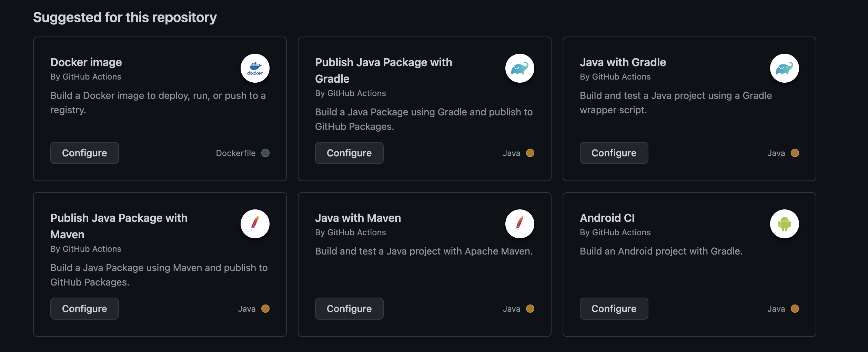Click 'Java' label on Android CI card
The width and height of the screenshot is (868, 352).
tap(776, 309)
